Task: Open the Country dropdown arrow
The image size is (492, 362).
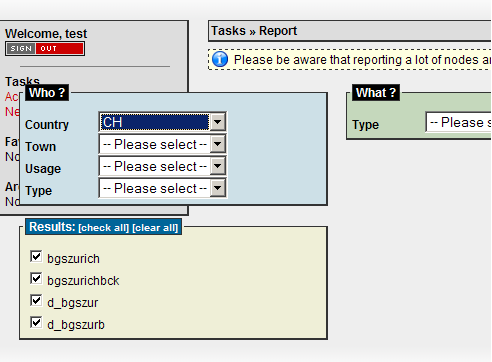Action: [218, 122]
